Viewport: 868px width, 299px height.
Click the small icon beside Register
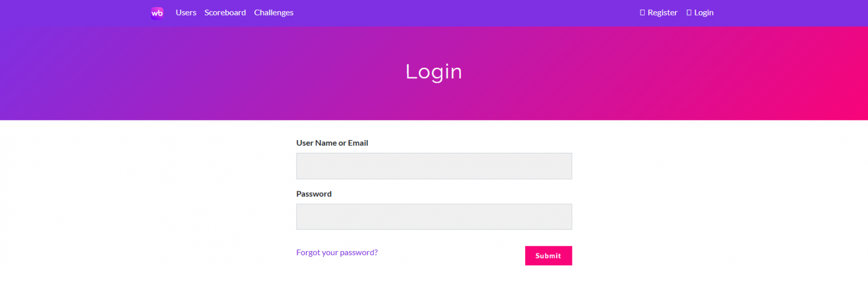(642, 12)
